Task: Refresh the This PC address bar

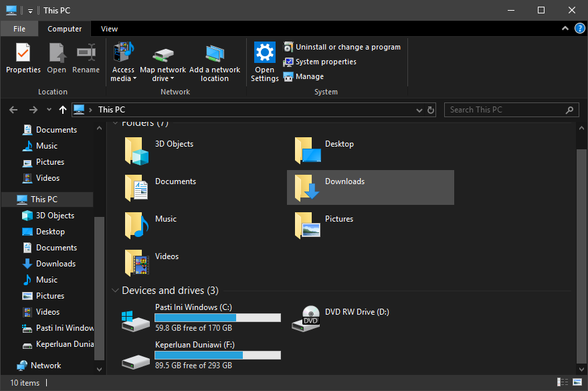Action: coord(431,110)
